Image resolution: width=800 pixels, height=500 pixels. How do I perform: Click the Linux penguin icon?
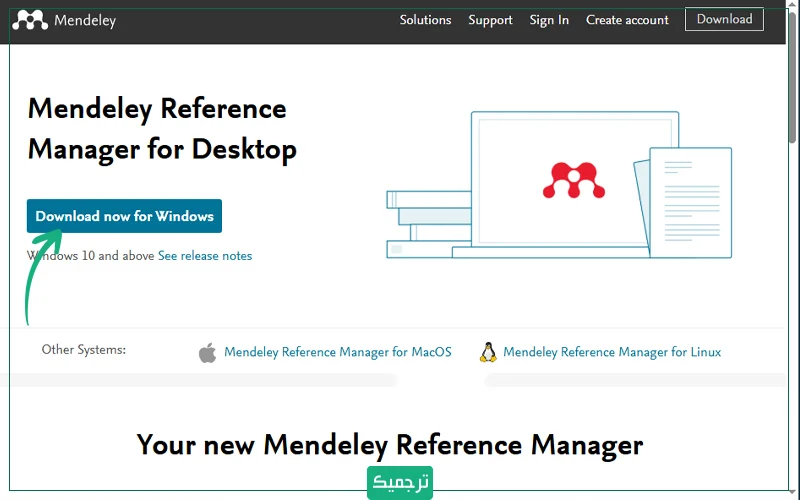coord(488,352)
